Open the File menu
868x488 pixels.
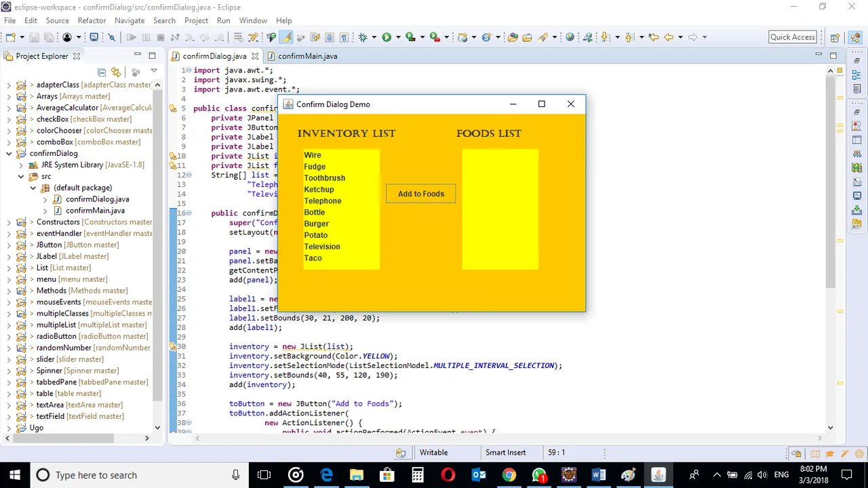click(10, 20)
